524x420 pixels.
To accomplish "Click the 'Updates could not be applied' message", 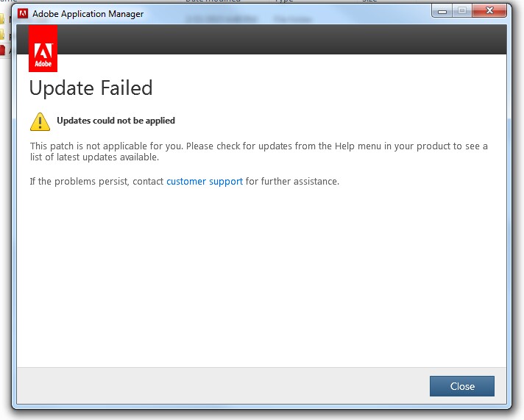I will click(x=116, y=121).
